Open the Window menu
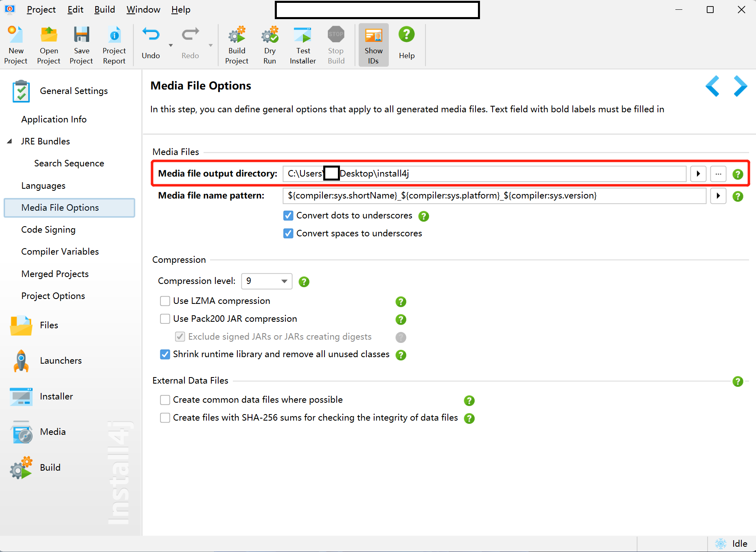Viewport: 756px width, 552px height. coord(143,9)
